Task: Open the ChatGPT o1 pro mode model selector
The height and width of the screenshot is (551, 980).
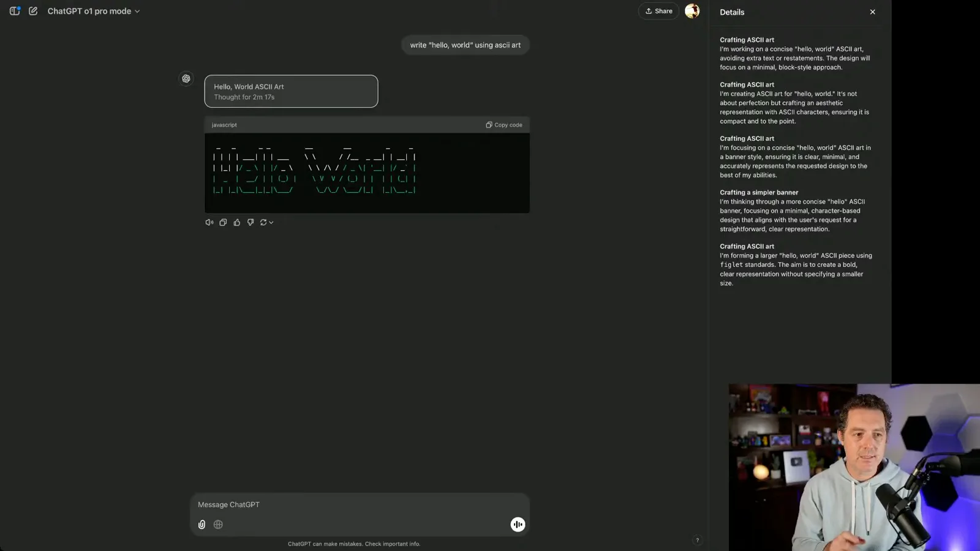Action: 94,11
